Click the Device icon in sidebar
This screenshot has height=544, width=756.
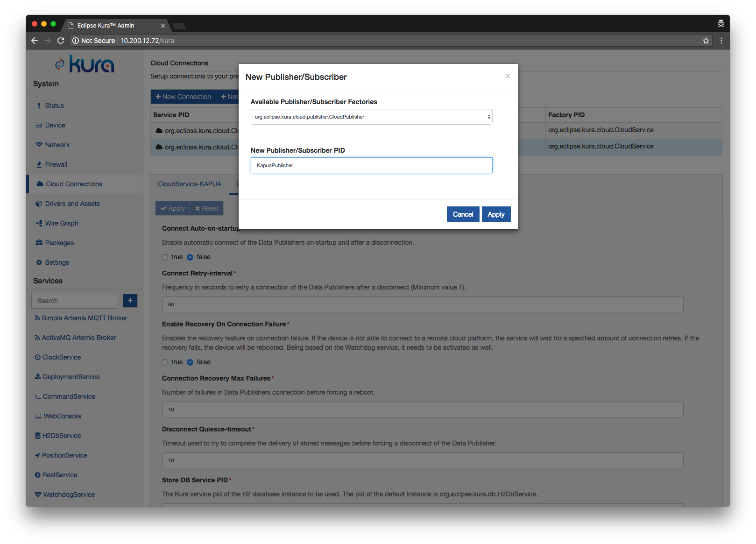pos(39,125)
